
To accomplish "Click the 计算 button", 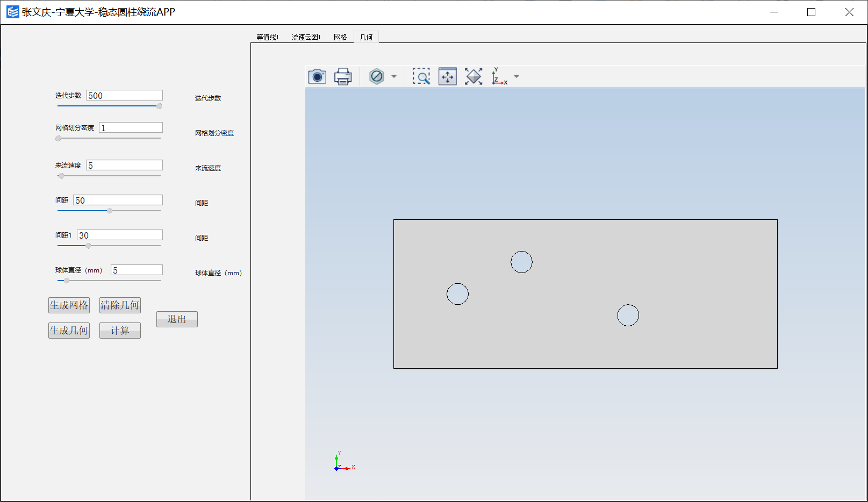I will [x=120, y=331].
